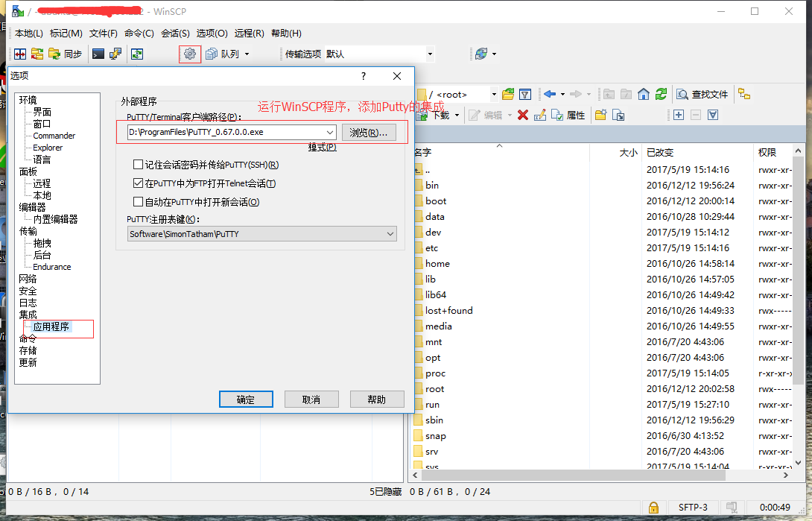Expand the Back history dropdown arrow
This screenshot has width=812, height=521.
[x=563, y=94]
